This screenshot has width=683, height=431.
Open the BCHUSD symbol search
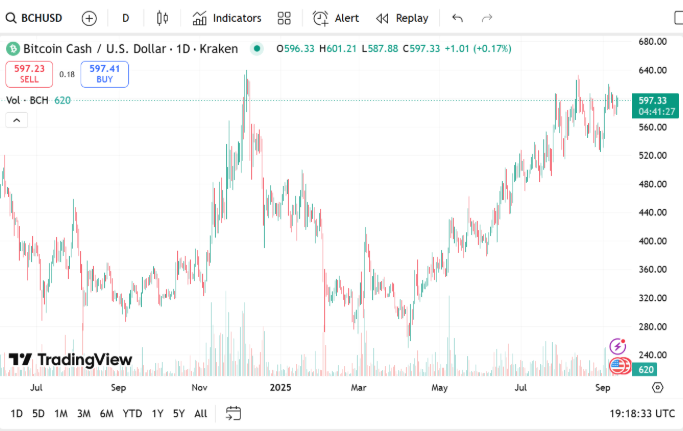(x=34, y=18)
